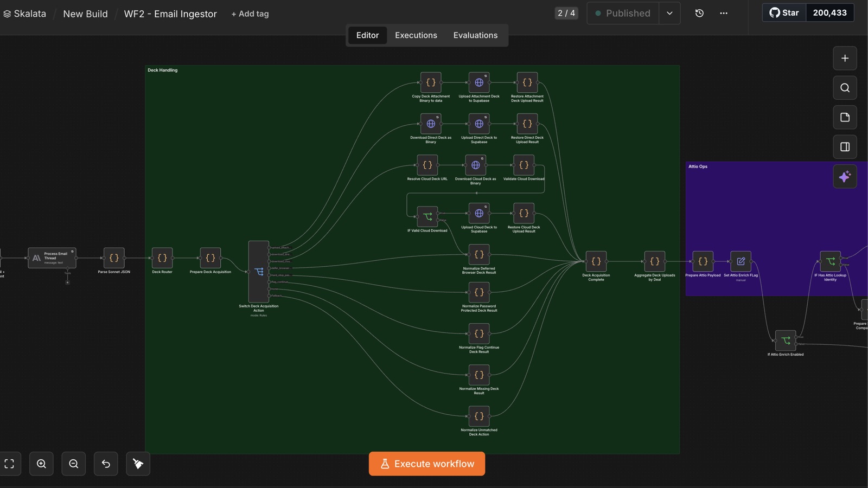Select the Normalize Missing Deck Result node

click(479, 375)
